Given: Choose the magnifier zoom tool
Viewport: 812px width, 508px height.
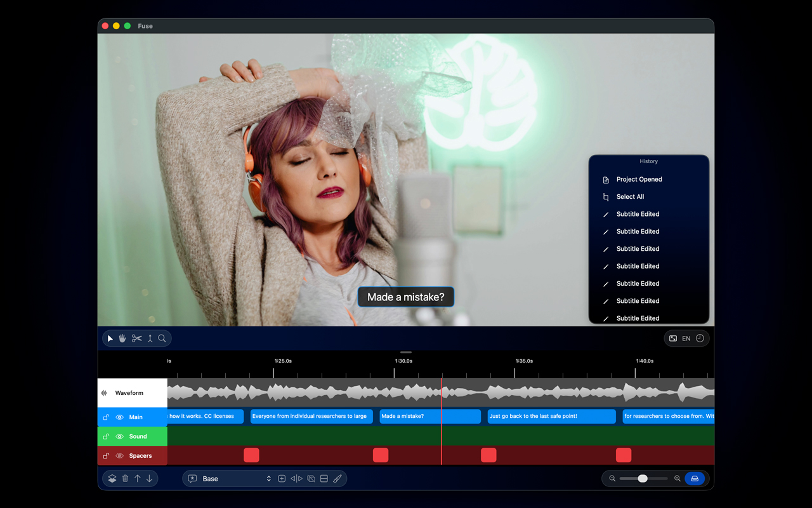Looking at the screenshot, I should (x=162, y=338).
